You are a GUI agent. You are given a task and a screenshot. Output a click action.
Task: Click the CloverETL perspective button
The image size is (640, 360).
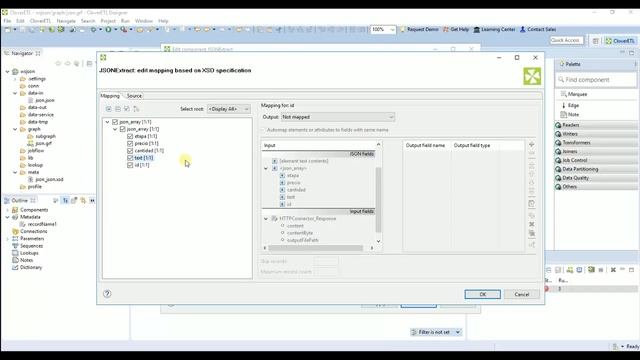tap(620, 41)
